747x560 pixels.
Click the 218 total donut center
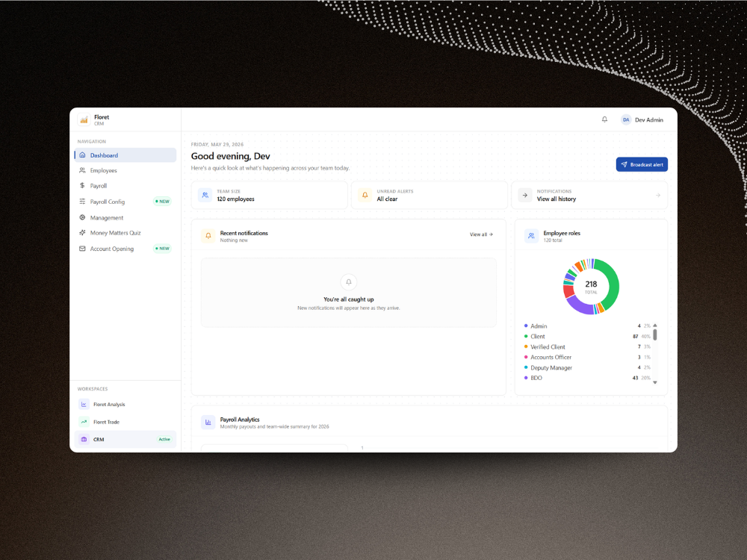(x=591, y=287)
